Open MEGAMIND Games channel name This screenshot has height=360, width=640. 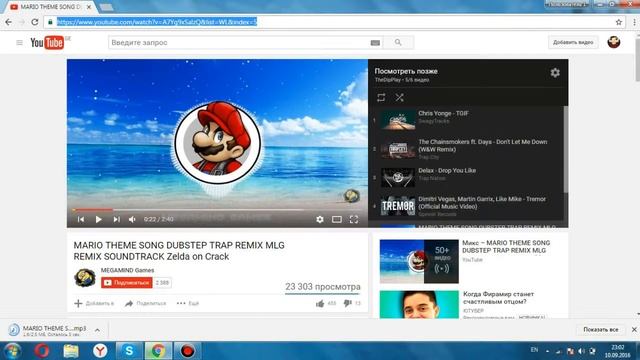pyautogui.click(x=127, y=270)
